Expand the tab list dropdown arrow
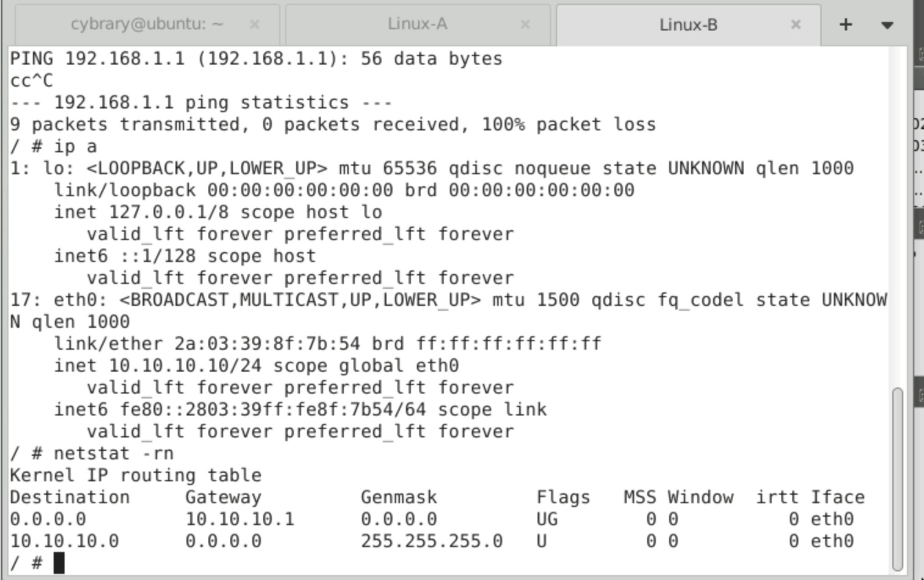Viewport: 924px width, 580px height. (x=887, y=25)
